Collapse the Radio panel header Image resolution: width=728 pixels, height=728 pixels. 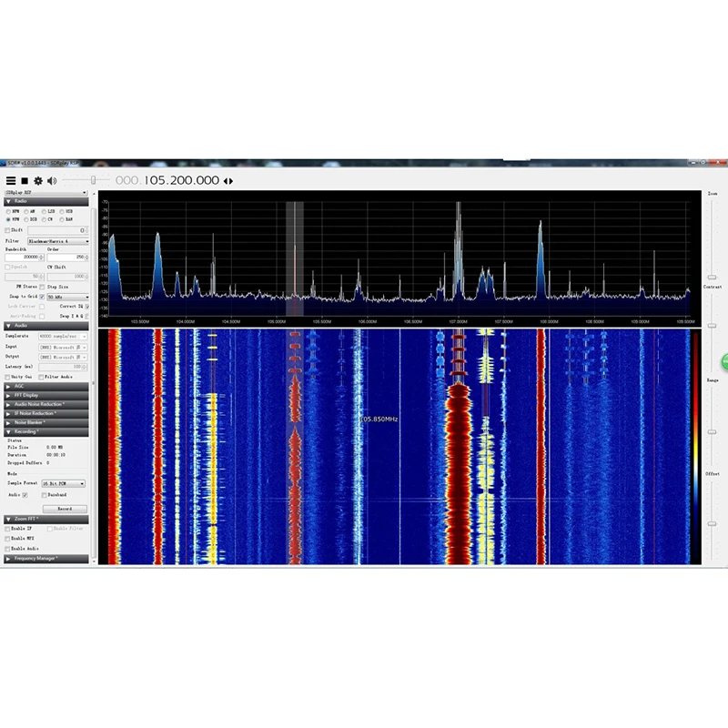tap(46, 201)
